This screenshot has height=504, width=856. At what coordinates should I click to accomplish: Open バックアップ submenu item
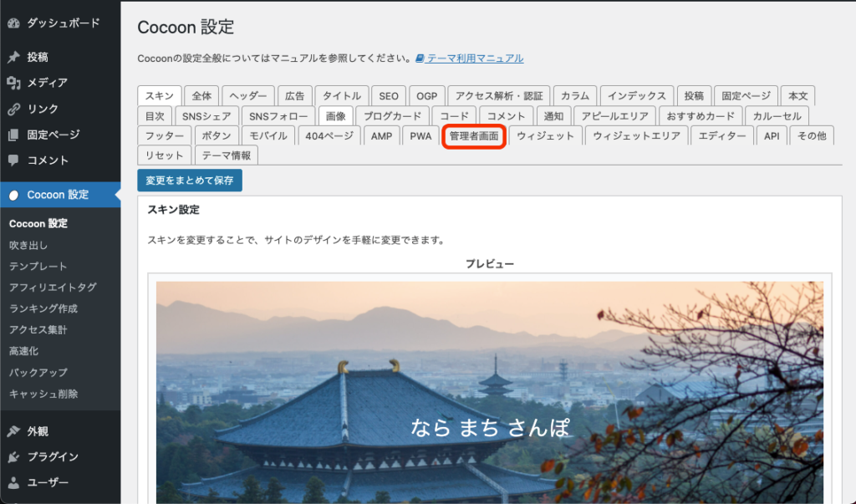pos(38,373)
